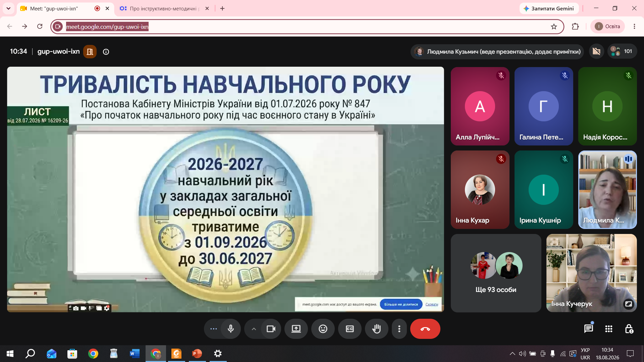Close the 'Про інструктивно-методичні' tab
The width and height of the screenshot is (644, 362).
[207, 8]
